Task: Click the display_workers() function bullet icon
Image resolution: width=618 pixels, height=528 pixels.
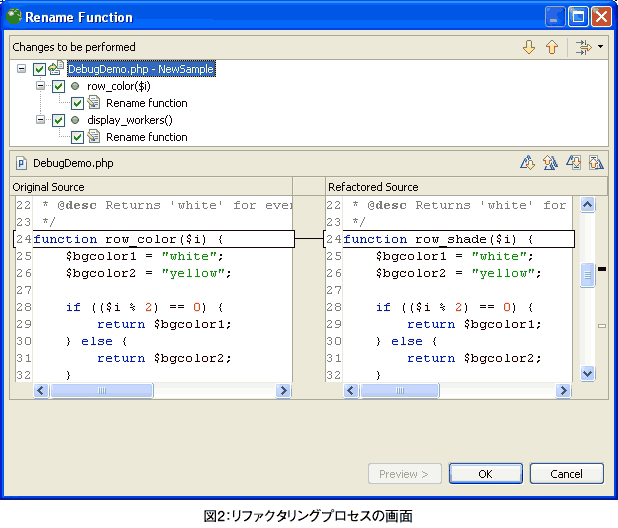Action: (75, 120)
